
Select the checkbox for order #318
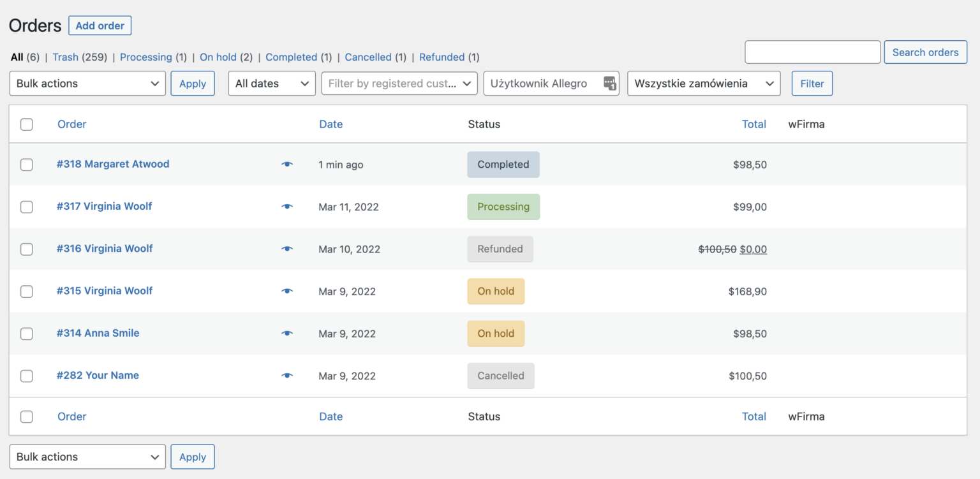(26, 164)
